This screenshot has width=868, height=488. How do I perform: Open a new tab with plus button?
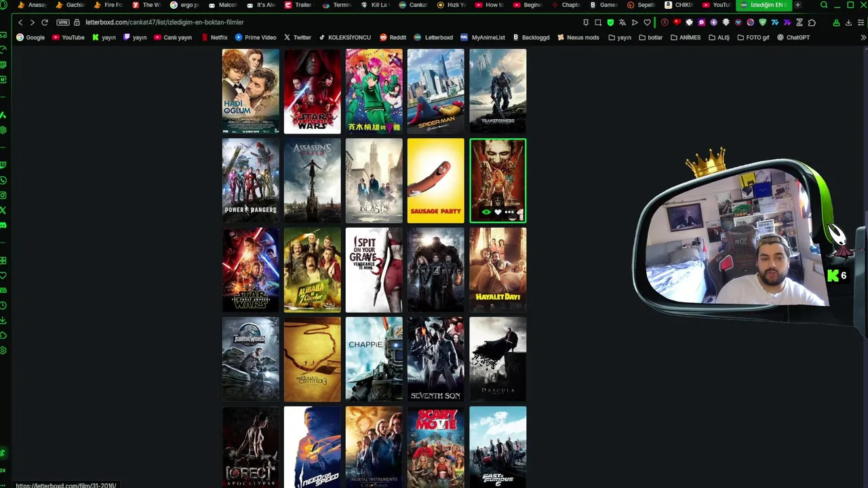797,5
